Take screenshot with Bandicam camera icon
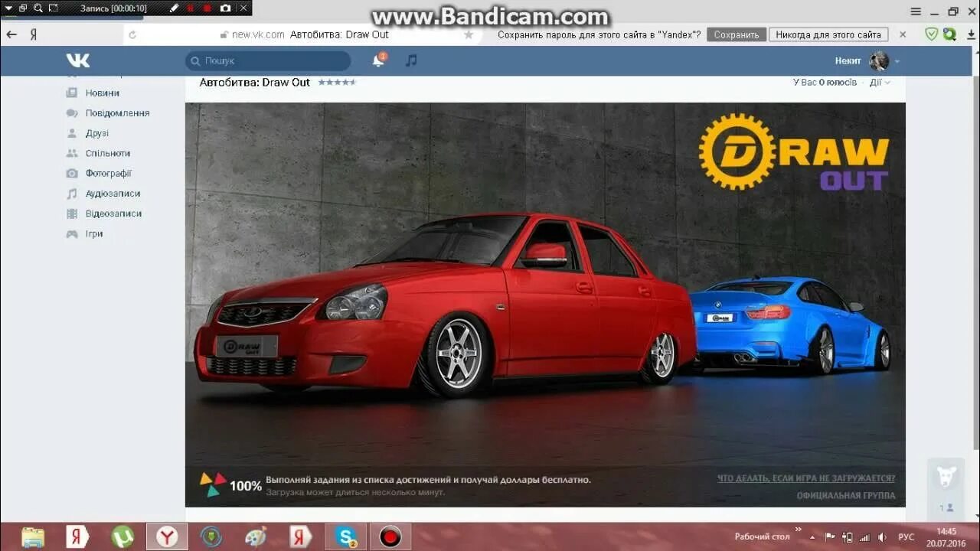 225,8
